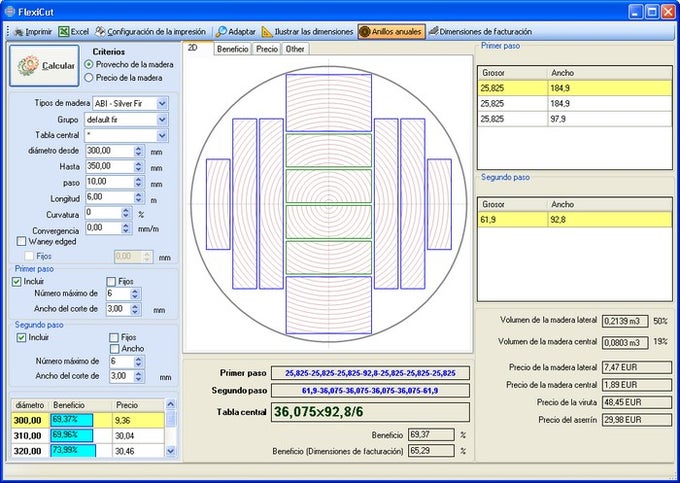Select highlighted Primer paso row 184,9
680x483 pixels.
[575, 88]
